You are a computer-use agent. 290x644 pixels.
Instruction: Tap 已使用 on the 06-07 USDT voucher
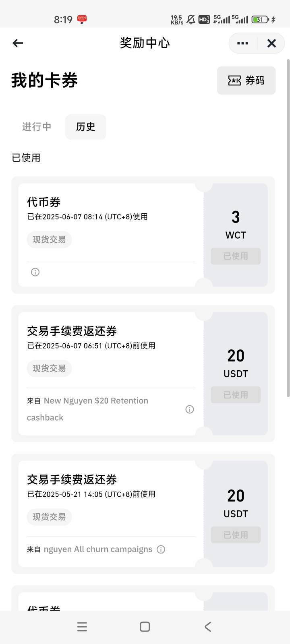coord(236,395)
